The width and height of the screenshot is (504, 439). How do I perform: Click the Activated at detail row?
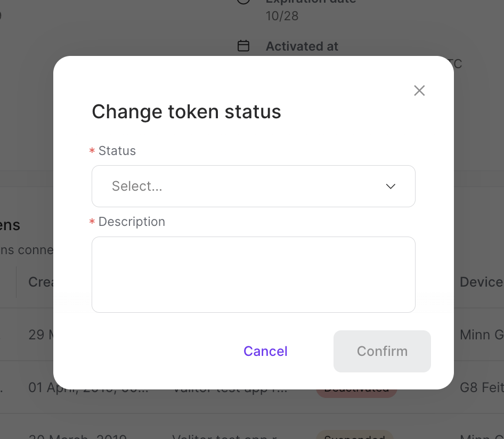click(302, 46)
